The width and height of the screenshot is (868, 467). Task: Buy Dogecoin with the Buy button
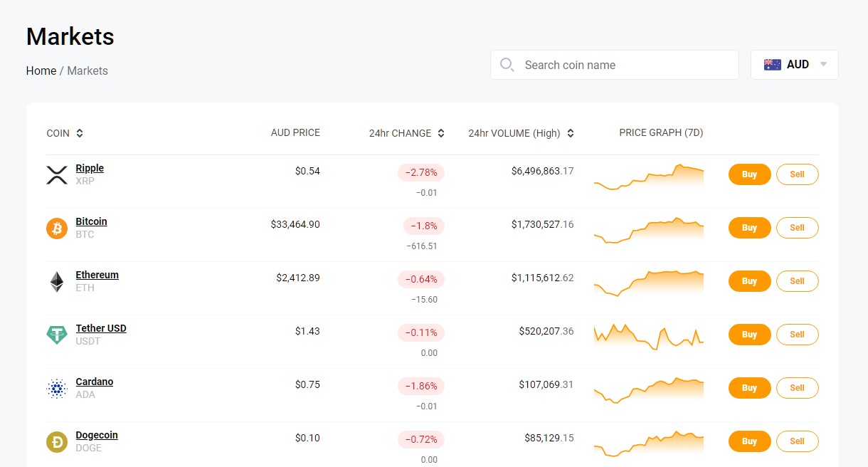click(x=750, y=441)
